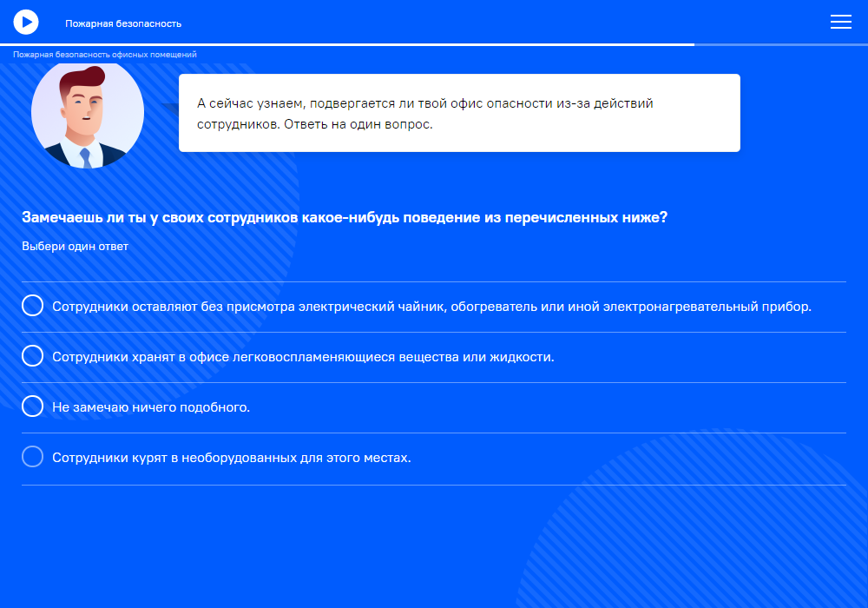Select radio button for flammable substances option
Image resolution: width=868 pixels, height=608 pixels.
pyautogui.click(x=32, y=356)
